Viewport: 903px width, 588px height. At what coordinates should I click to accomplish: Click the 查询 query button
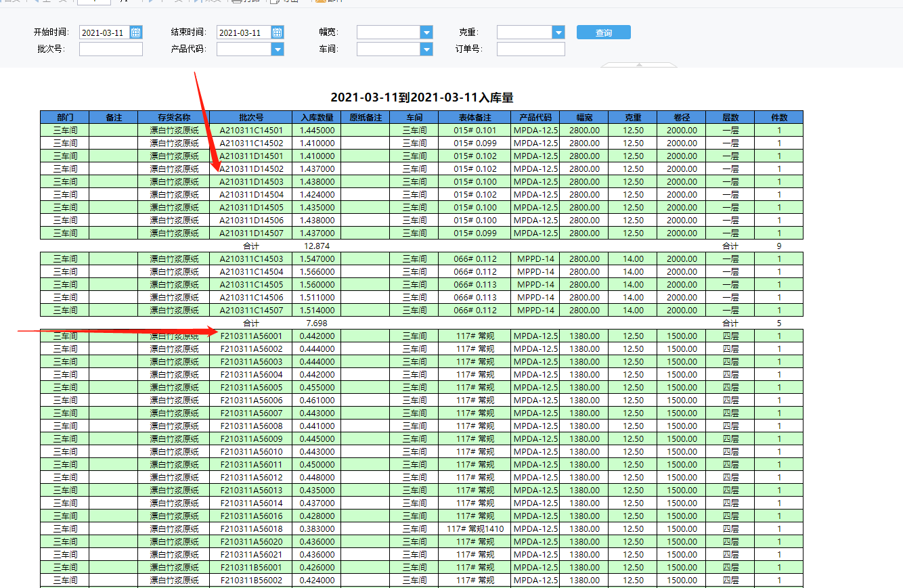coord(604,32)
